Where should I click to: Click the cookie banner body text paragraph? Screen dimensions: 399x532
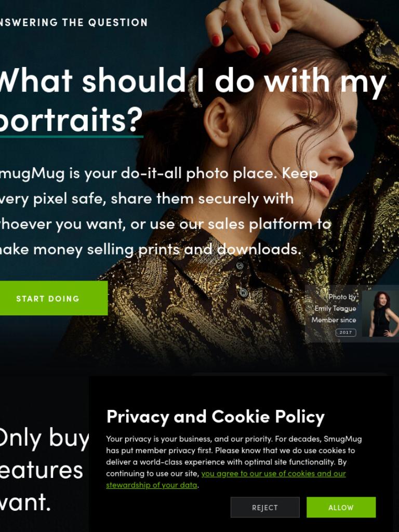pyautogui.click(x=234, y=462)
